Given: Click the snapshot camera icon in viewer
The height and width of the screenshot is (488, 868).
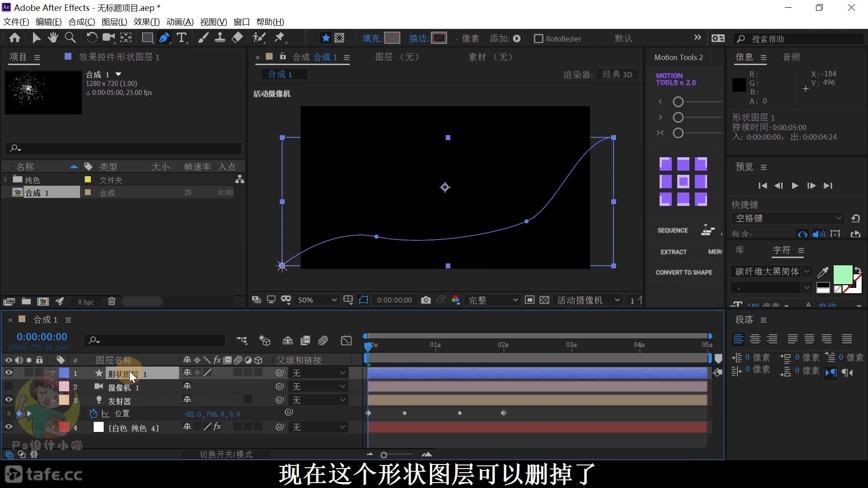Looking at the screenshot, I should point(425,300).
